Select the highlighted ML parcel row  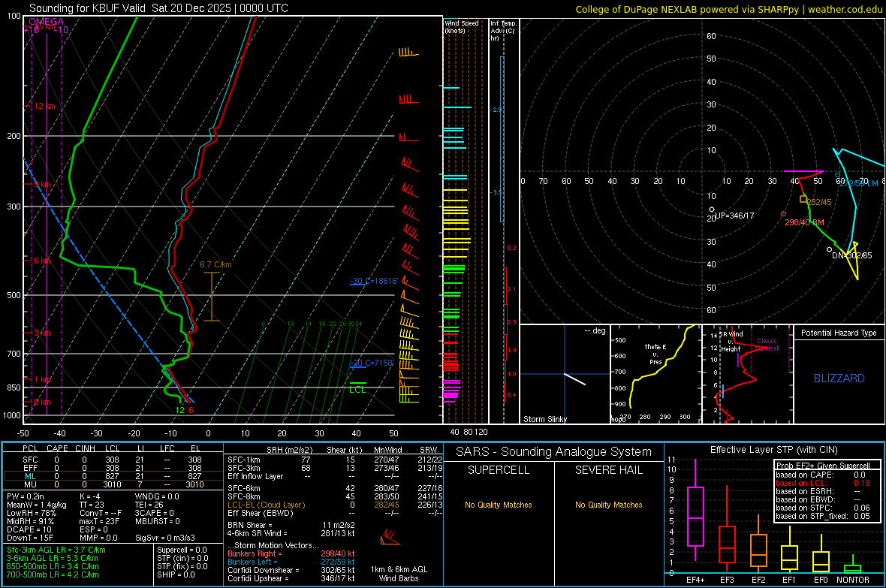[112, 476]
